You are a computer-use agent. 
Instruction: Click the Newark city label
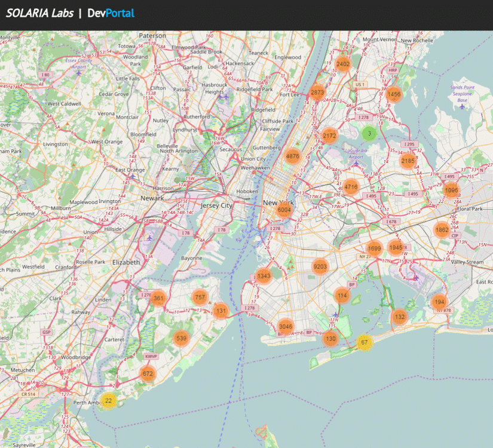[x=152, y=198]
